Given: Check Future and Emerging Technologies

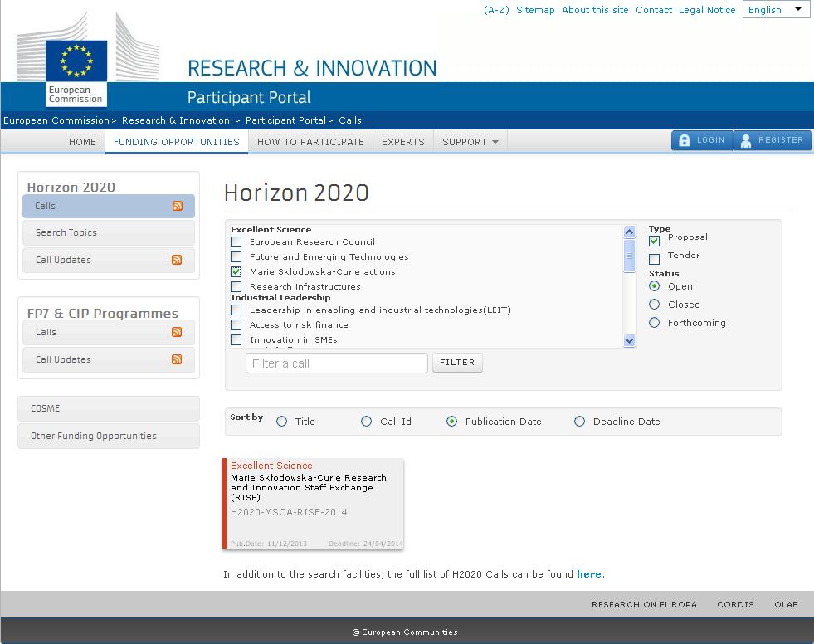Looking at the screenshot, I should [236, 256].
